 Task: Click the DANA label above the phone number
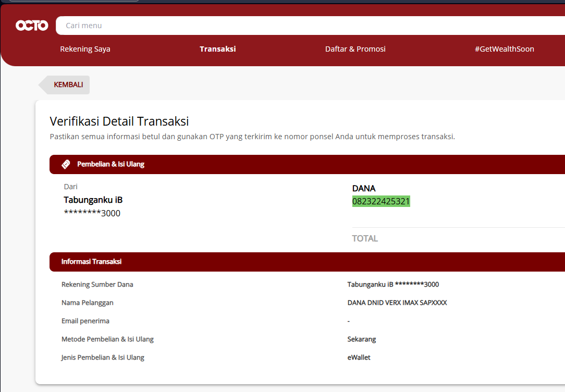coord(364,188)
